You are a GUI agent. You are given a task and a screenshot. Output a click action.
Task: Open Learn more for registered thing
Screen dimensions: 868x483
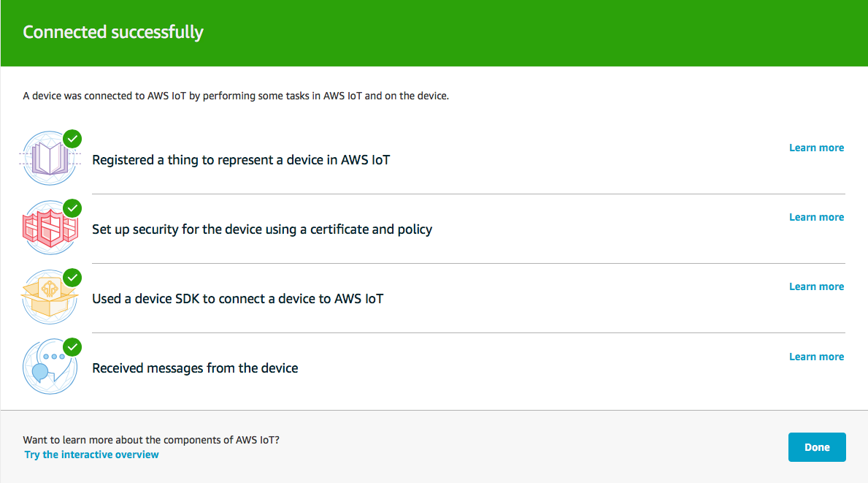point(816,148)
